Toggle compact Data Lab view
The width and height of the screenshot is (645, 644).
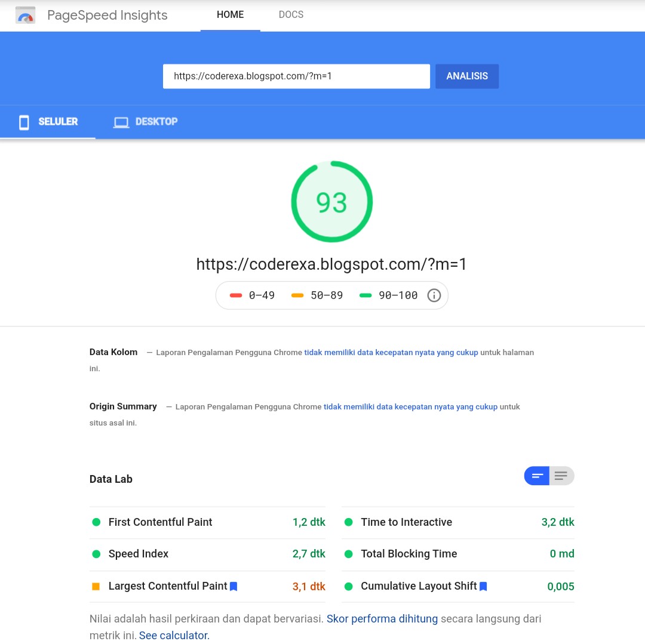(x=537, y=476)
